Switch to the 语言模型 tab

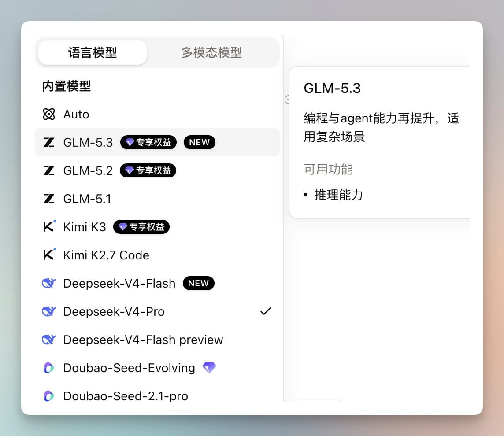[92, 52]
